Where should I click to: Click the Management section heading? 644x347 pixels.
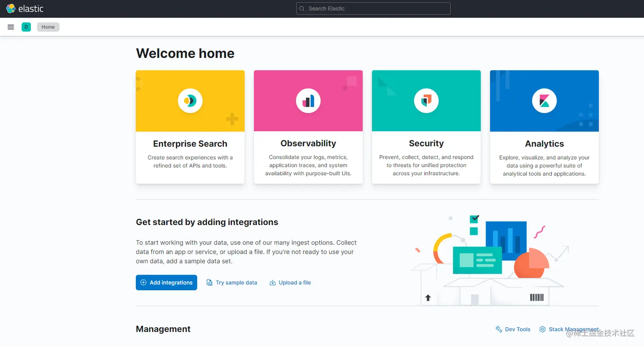(x=163, y=329)
